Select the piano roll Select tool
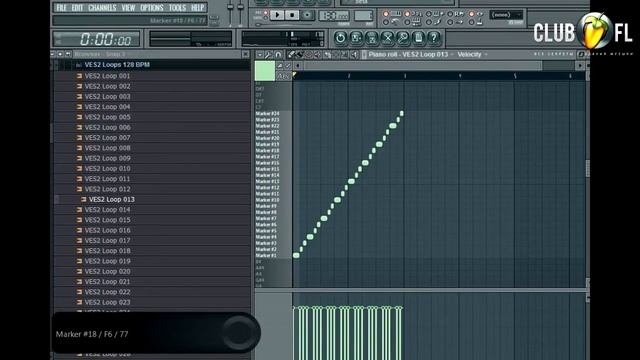The width and height of the screenshot is (640, 360). [x=336, y=54]
